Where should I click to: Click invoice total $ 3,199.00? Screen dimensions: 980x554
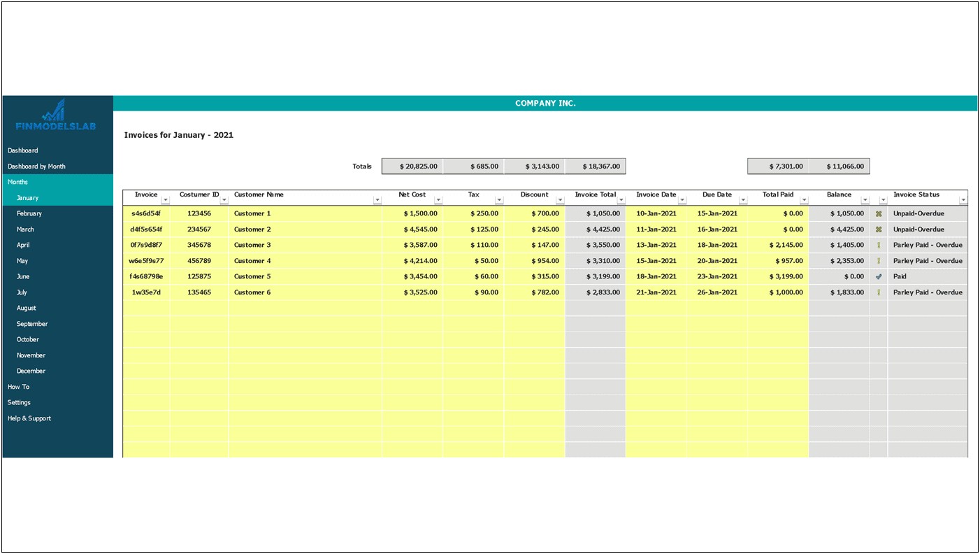(x=596, y=276)
